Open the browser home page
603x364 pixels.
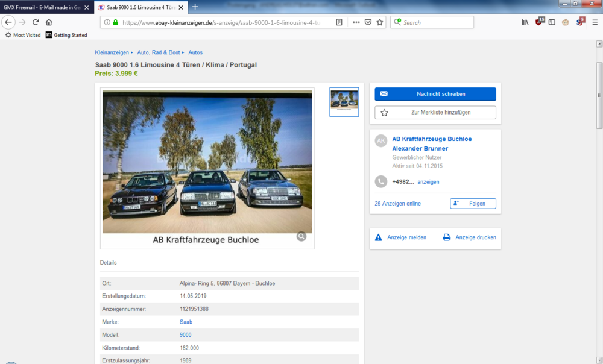(x=49, y=22)
